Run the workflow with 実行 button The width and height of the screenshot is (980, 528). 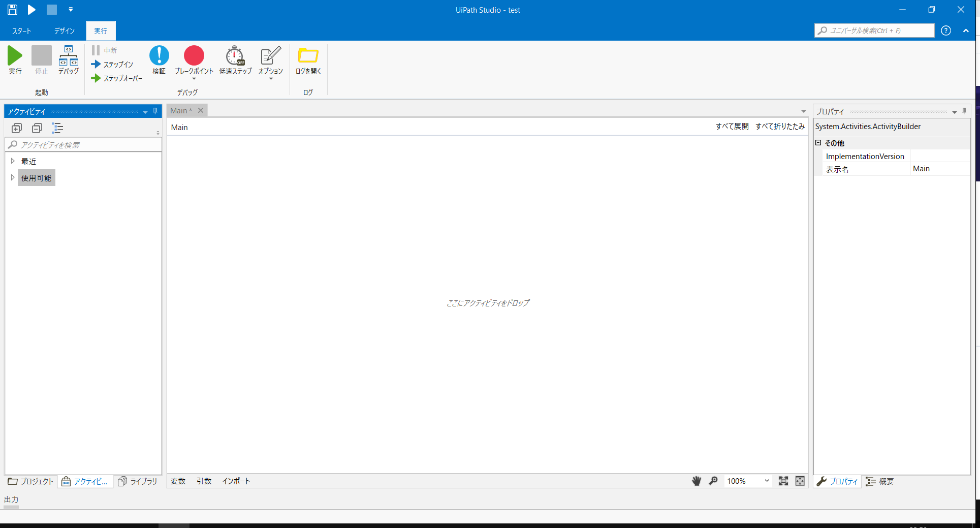point(15,60)
